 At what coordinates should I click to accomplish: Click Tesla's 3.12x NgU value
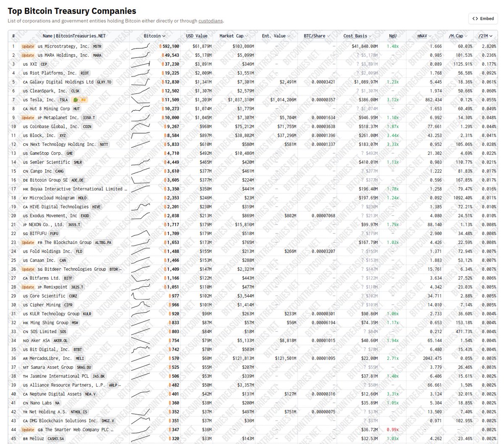pyautogui.click(x=393, y=100)
